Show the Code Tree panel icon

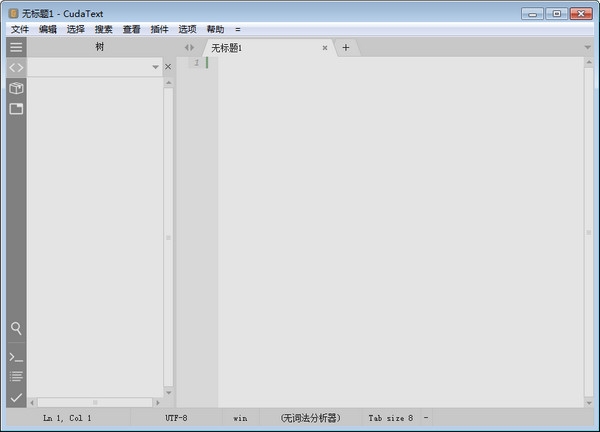(16, 68)
